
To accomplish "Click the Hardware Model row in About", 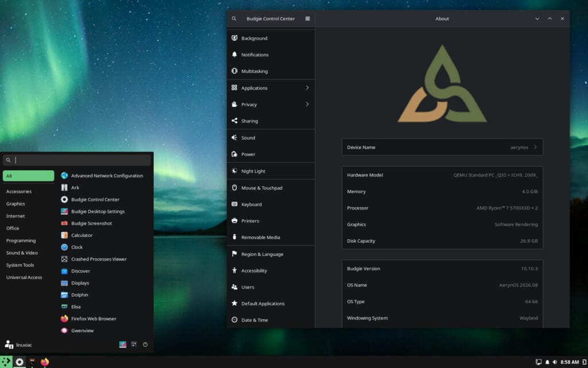I will tap(442, 175).
